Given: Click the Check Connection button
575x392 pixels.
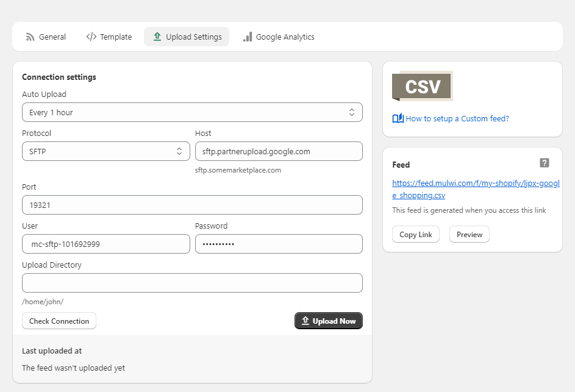Looking at the screenshot, I should pyautogui.click(x=59, y=321).
